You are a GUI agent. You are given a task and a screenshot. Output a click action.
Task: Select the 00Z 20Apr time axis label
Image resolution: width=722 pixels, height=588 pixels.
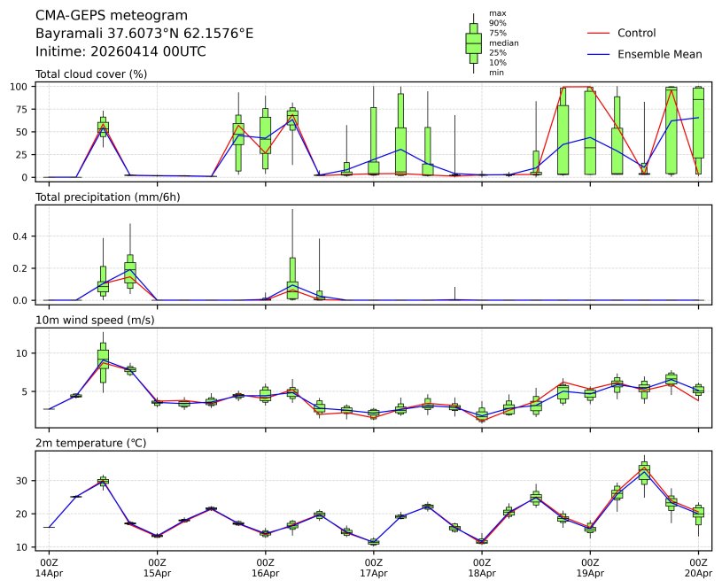(698, 568)
